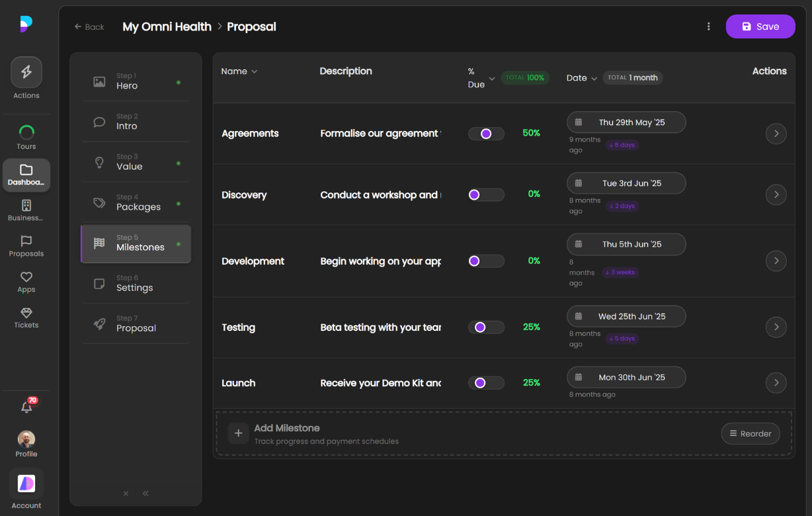Go to Step 6 Settings
Screen dimensions: 812x516
tap(136, 283)
